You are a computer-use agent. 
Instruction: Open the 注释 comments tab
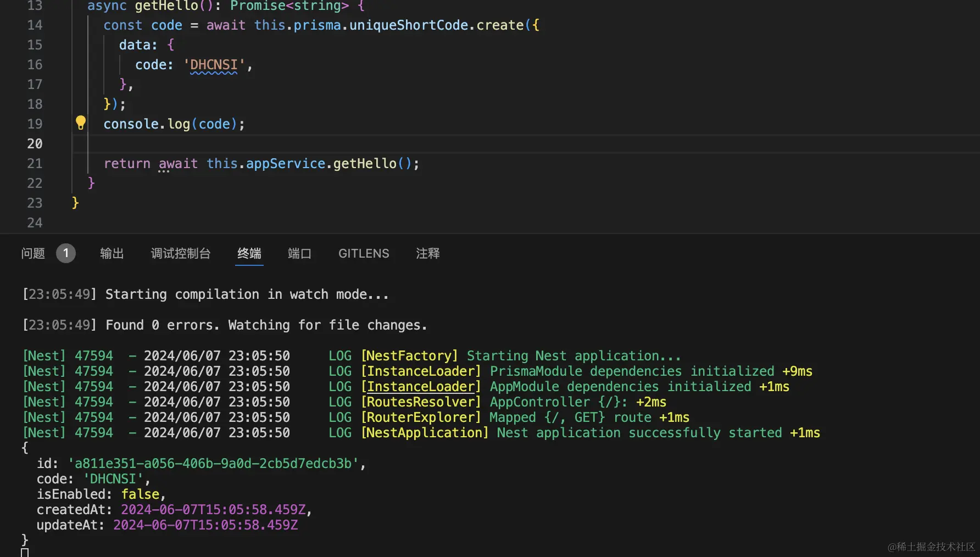pyautogui.click(x=428, y=253)
